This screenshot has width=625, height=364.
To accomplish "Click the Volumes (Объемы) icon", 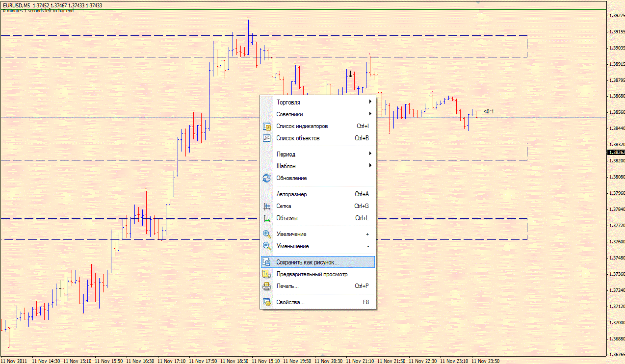I will (x=267, y=218).
